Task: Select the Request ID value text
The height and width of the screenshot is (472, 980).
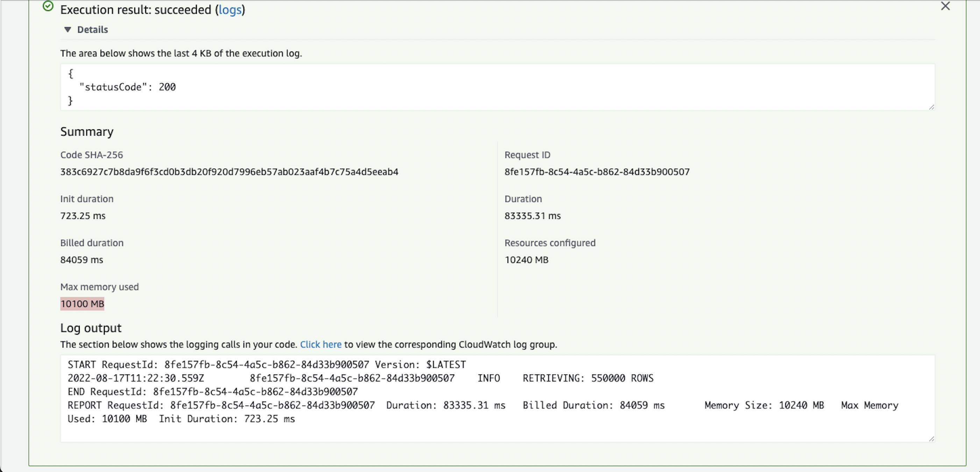Action: [x=596, y=172]
